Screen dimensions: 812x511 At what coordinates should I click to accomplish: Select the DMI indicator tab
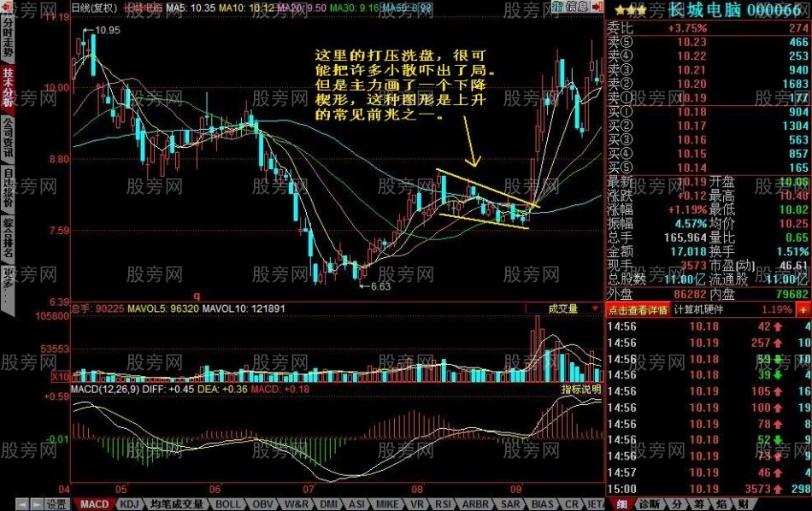click(329, 504)
